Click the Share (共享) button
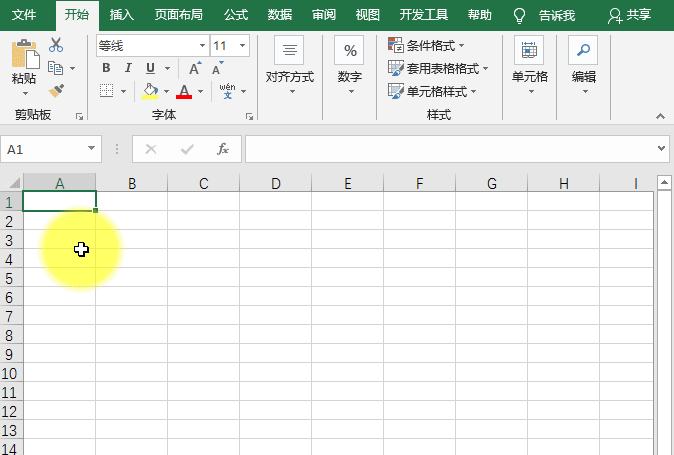Image resolution: width=674 pixels, height=455 pixels. click(630, 15)
